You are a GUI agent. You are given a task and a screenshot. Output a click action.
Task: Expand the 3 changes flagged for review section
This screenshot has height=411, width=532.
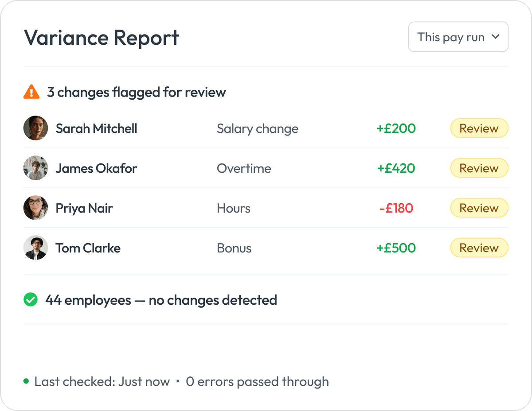(x=136, y=92)
